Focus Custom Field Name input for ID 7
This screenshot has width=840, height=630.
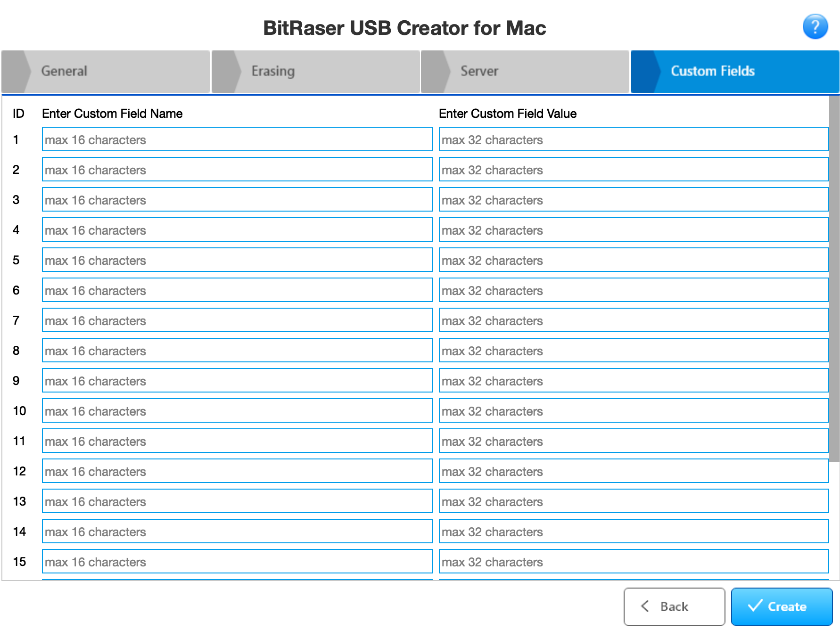coord(237,320)
